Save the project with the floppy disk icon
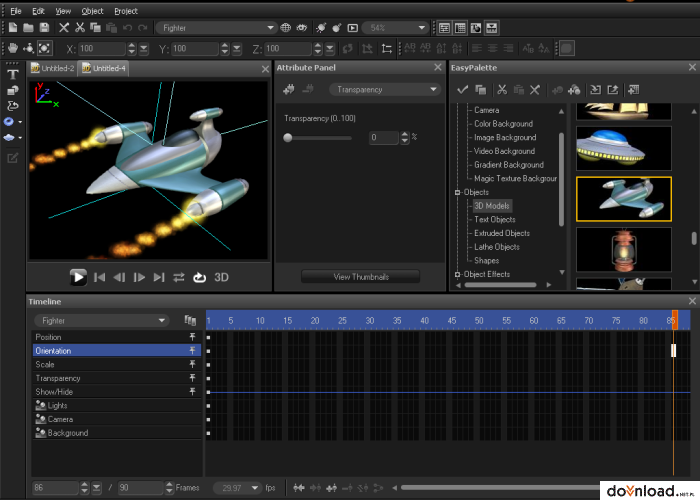 [x=44, y=28]
